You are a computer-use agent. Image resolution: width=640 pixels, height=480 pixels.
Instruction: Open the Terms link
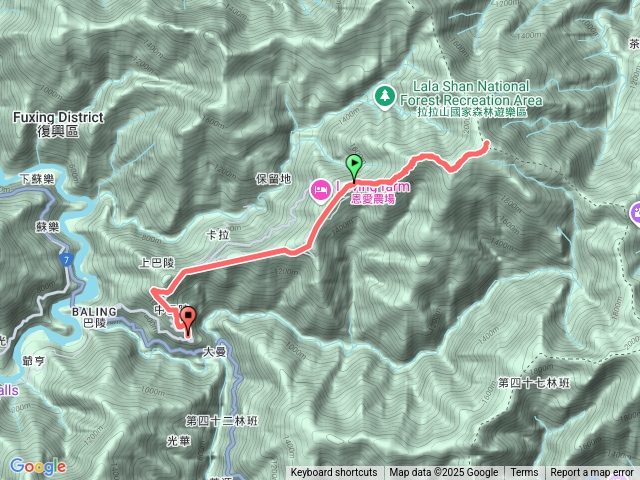click(x=524, y=473)
